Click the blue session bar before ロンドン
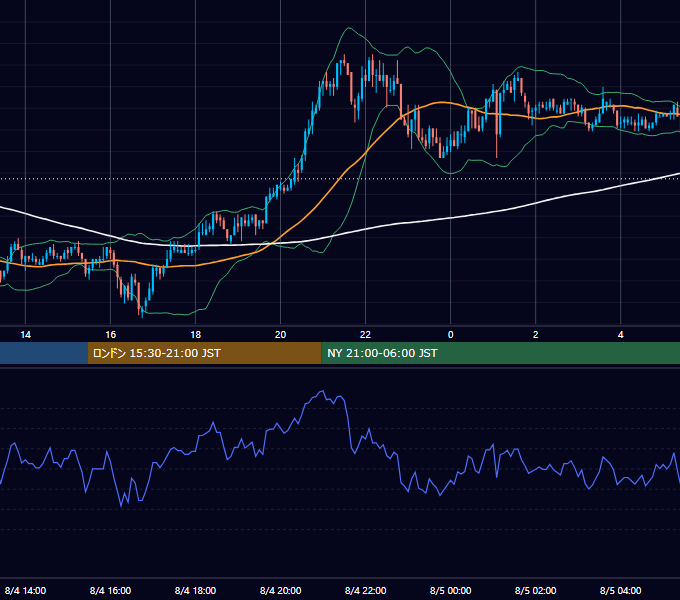 point(43,353)
